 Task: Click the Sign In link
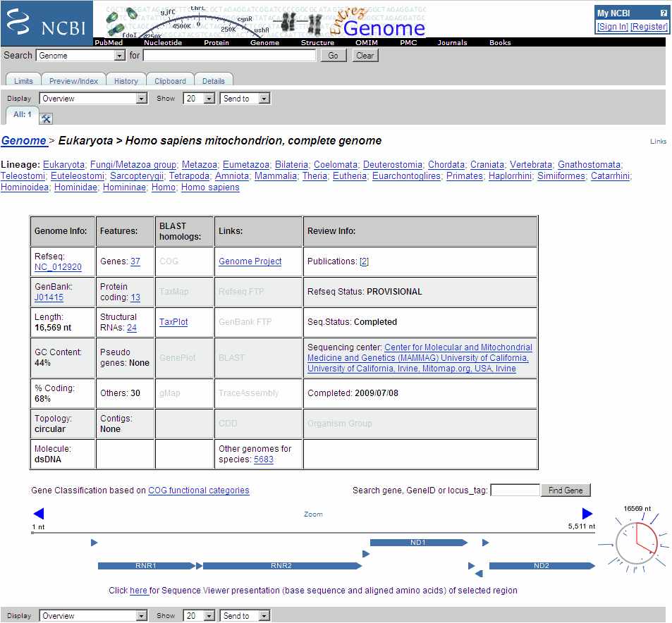(613, 27)
